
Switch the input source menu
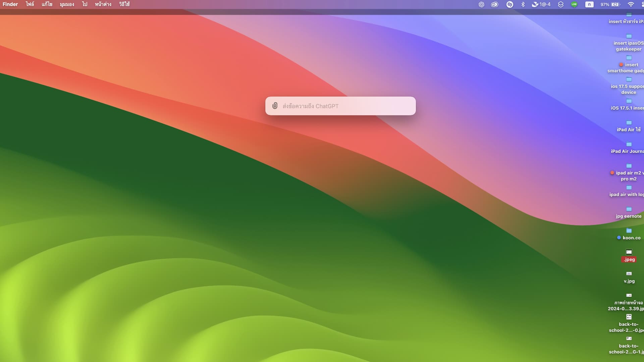point(589,4)
